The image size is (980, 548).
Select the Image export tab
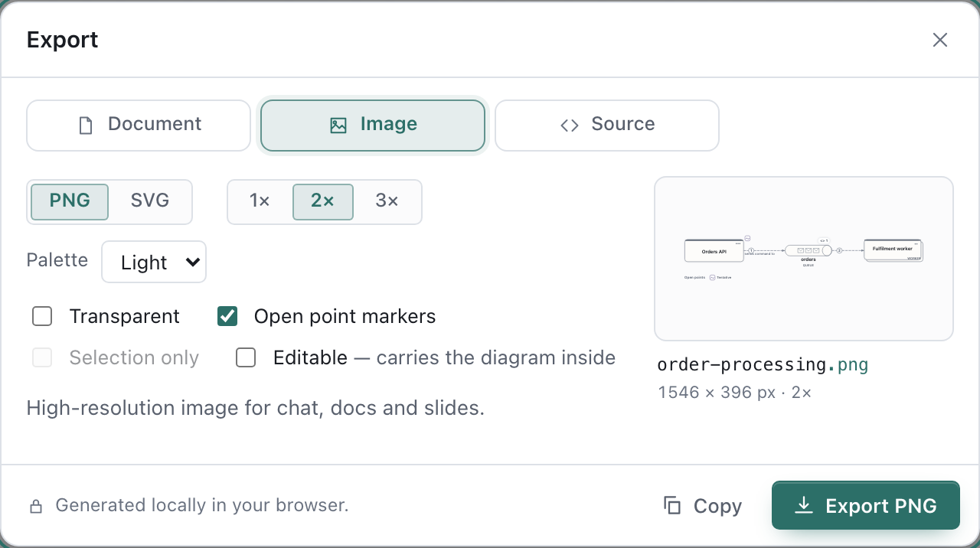tap(373, 126)
